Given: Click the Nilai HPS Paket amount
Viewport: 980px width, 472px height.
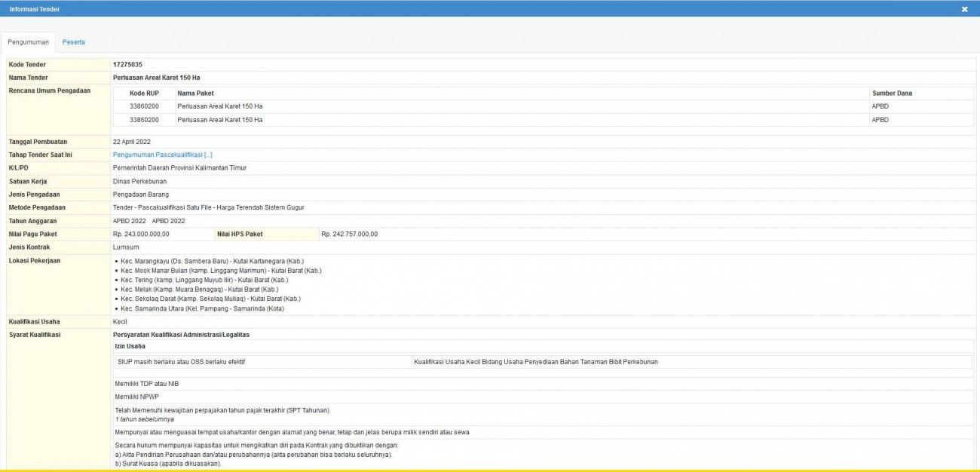Looking at the screenshot, I should pos(349,234).
